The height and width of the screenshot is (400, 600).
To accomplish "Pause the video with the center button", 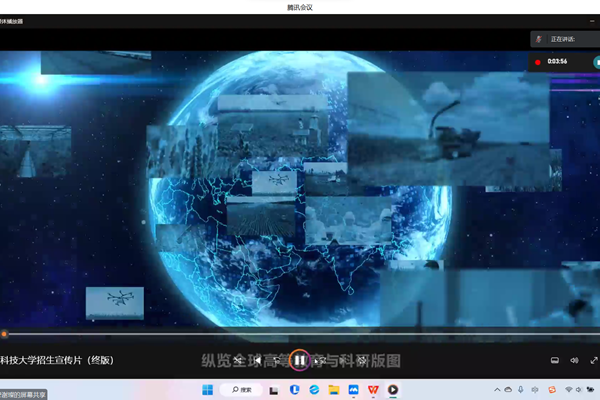I will [300, 360].
